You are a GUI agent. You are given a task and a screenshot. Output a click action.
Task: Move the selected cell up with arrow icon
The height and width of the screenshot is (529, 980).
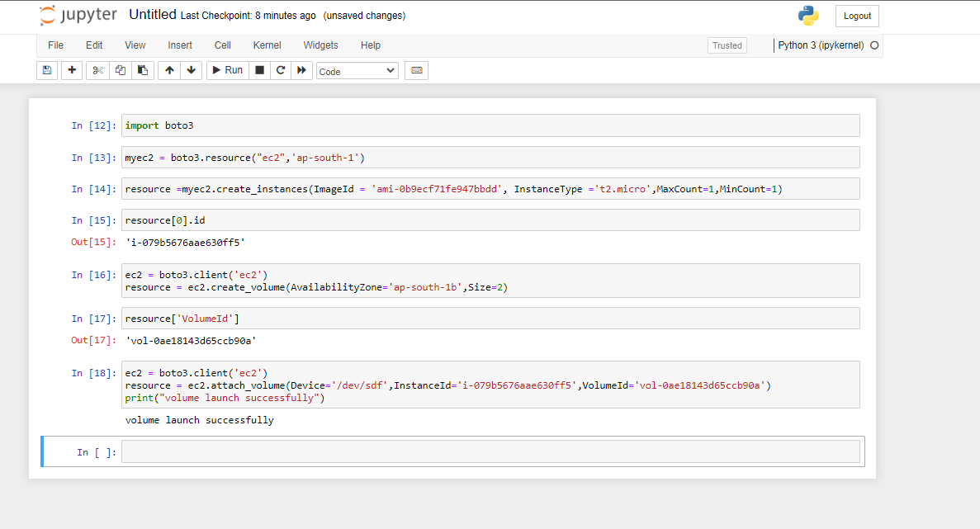[x=168, y=70]
